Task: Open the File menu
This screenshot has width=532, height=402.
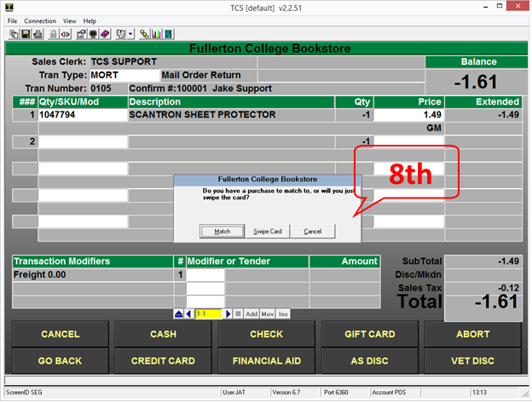Action: click(12, 21)
